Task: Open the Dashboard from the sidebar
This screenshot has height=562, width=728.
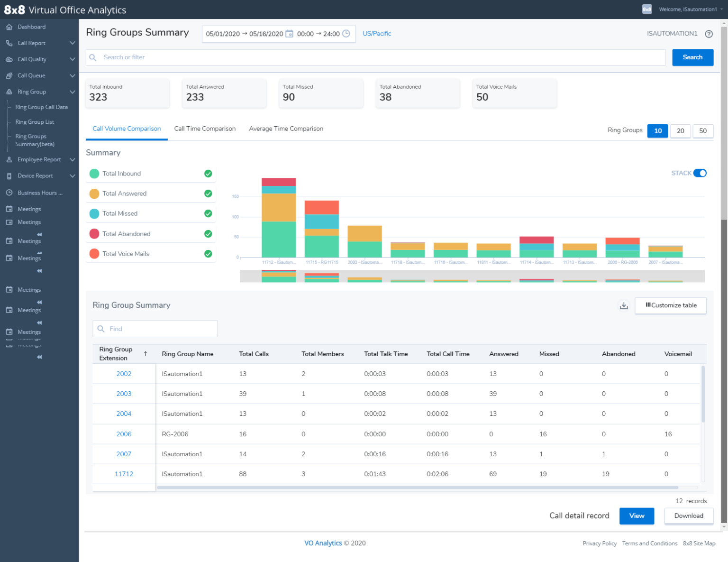Action: point(31,27)
